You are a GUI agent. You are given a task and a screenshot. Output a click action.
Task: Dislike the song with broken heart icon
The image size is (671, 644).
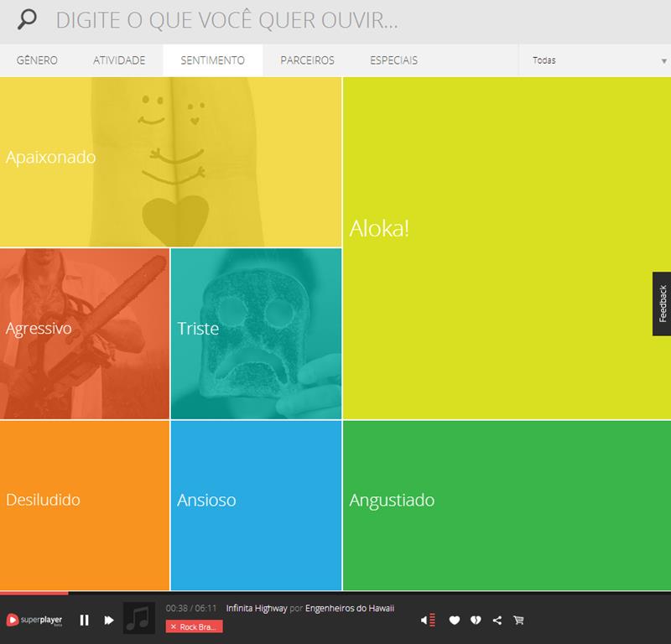pyautogui.click(x=476, y=621)
